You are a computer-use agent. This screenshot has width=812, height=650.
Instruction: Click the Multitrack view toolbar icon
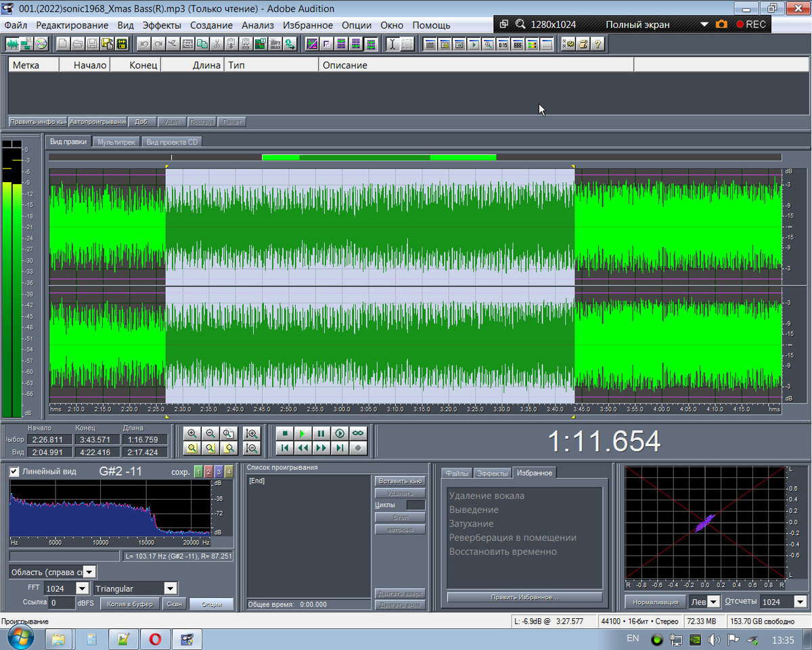point(27,44)
